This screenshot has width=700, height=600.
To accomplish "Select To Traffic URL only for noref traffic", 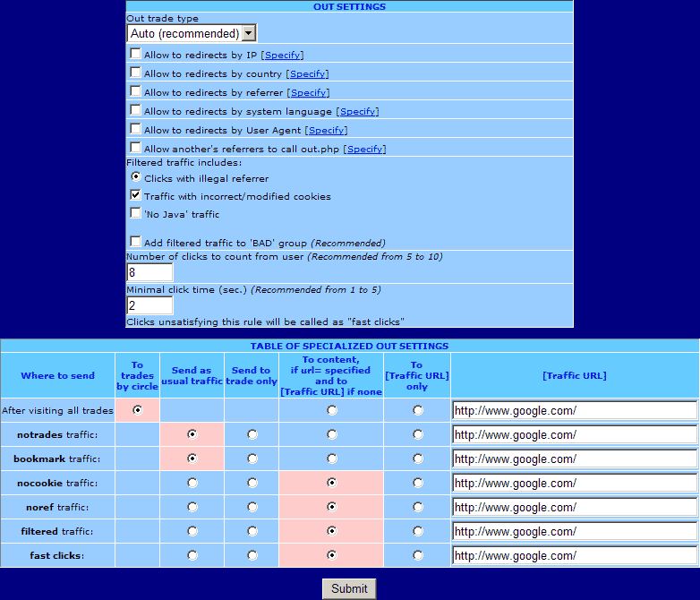I will click(x=418, y=507).
